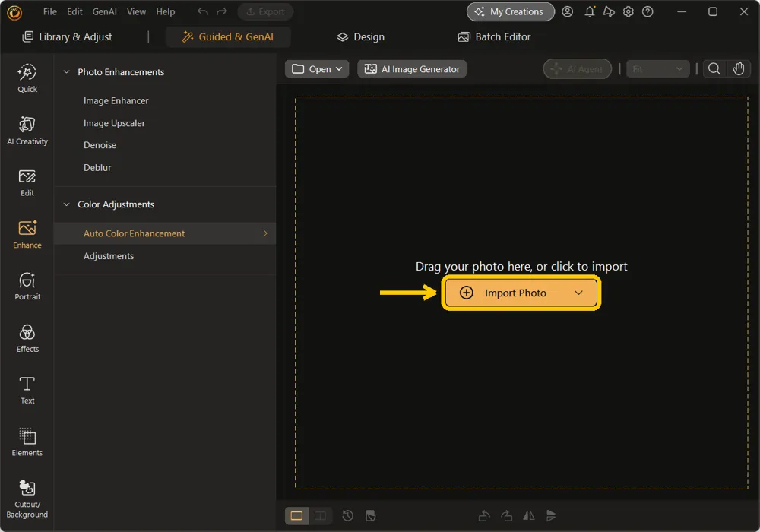The image size is (760, 532).
Task: Launch the AI Image Generator
Action: pos(412,69)
